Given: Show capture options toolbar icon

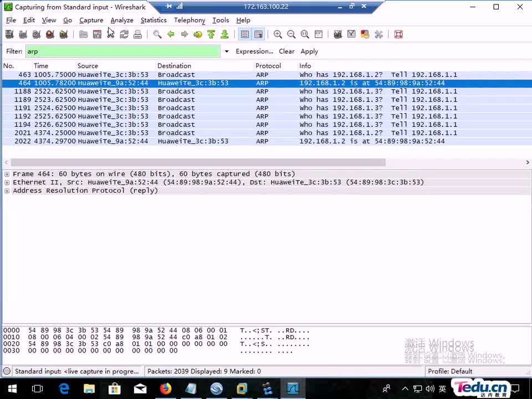Looking at the screenshot, I should (x=23, y=34).
